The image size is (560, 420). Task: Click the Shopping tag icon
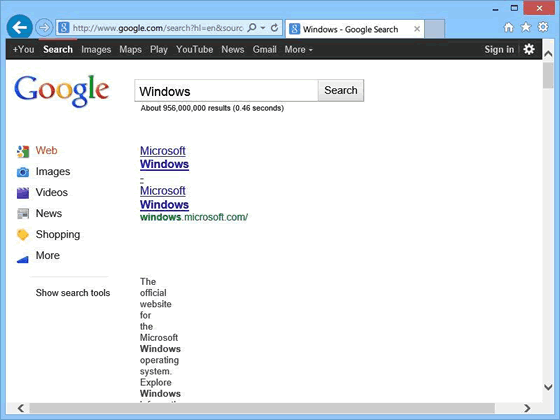point(23,235)
